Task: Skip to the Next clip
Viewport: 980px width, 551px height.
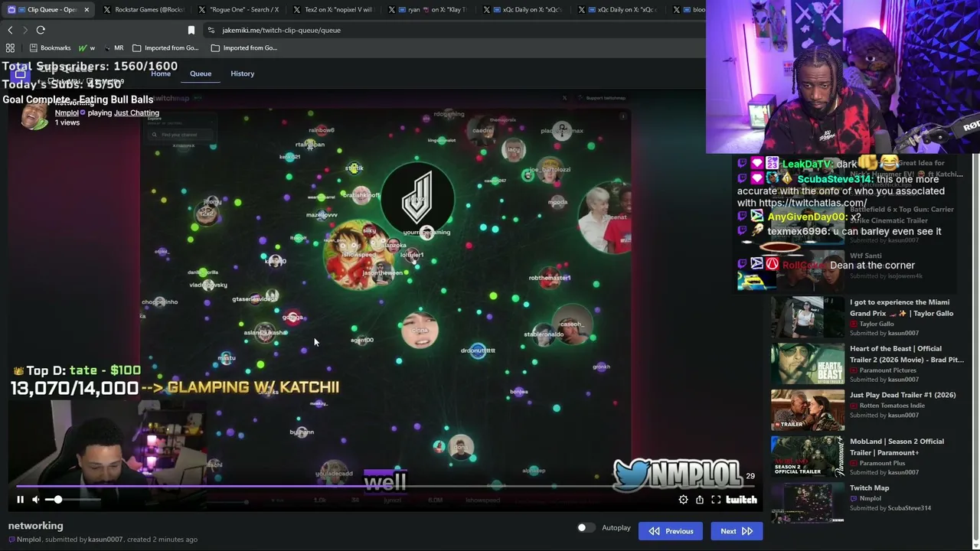Action: click(x=737, y=531)
